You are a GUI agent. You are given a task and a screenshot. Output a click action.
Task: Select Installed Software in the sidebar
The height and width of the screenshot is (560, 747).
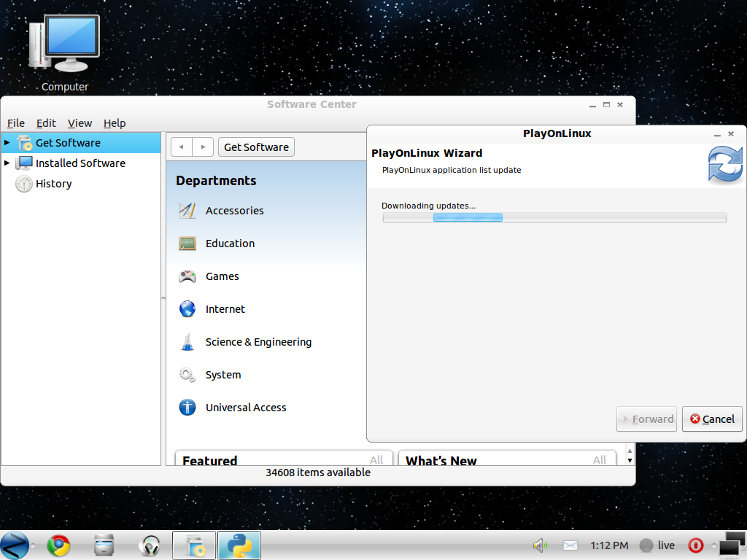[80, 163]
